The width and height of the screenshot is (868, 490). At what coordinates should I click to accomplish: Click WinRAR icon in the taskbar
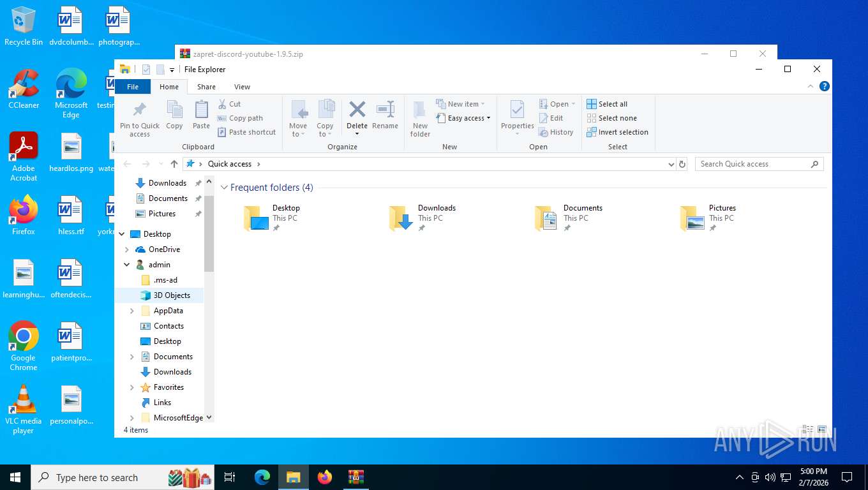pos(355,477)
